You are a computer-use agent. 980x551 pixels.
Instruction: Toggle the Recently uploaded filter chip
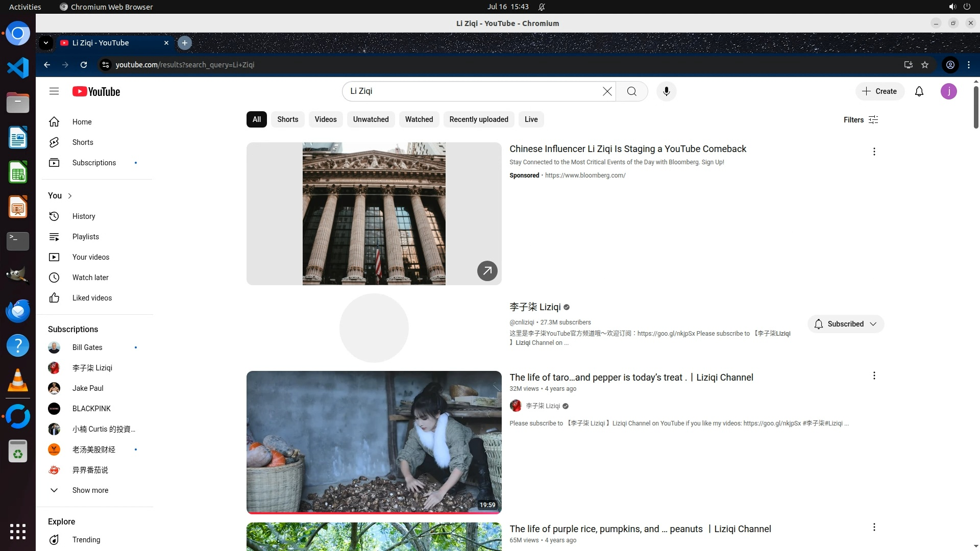[x=478, y=119]
